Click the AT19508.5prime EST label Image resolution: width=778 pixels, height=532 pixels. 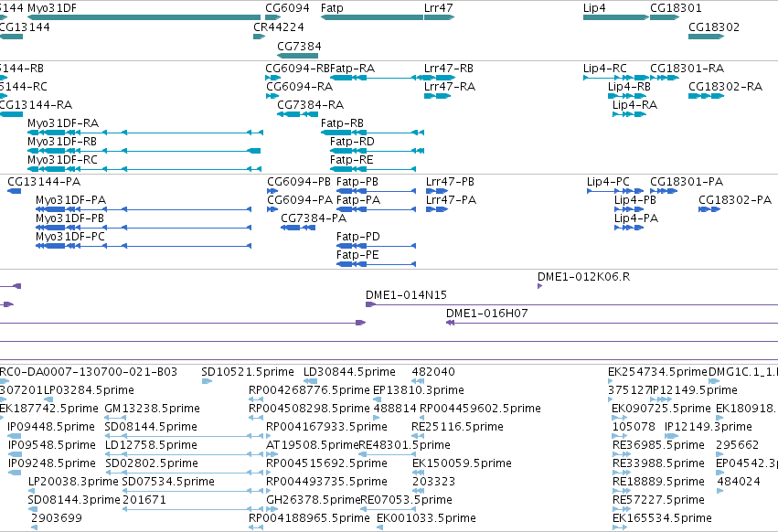click(x=313, y=445)
